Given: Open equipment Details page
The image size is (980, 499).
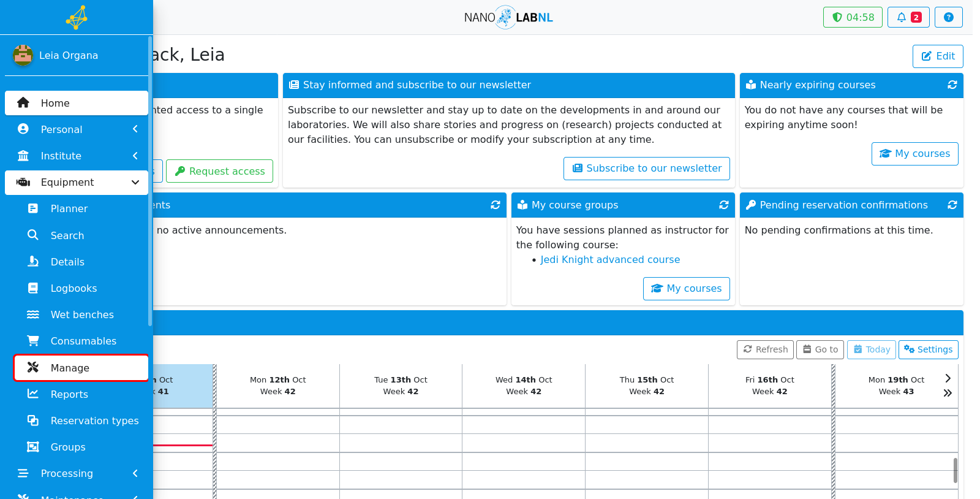Looking at the screenshot, I should tap(81, 262).
